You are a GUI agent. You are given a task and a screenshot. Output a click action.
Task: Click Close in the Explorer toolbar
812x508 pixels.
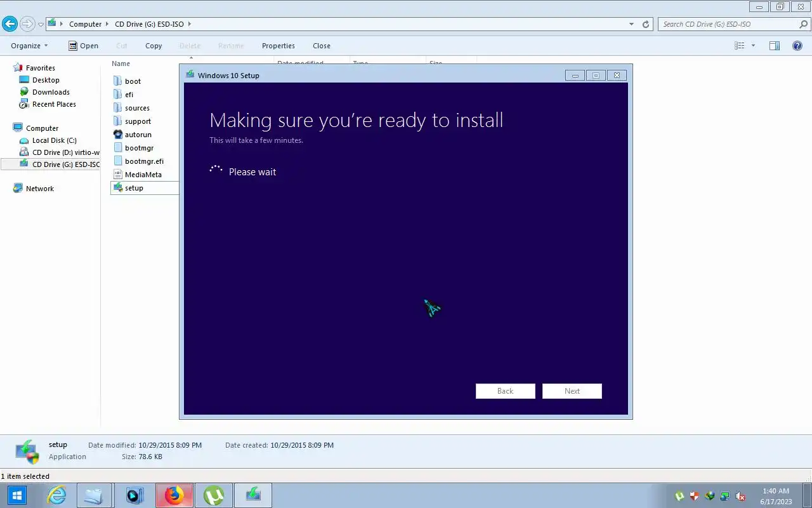click(322, 46)
